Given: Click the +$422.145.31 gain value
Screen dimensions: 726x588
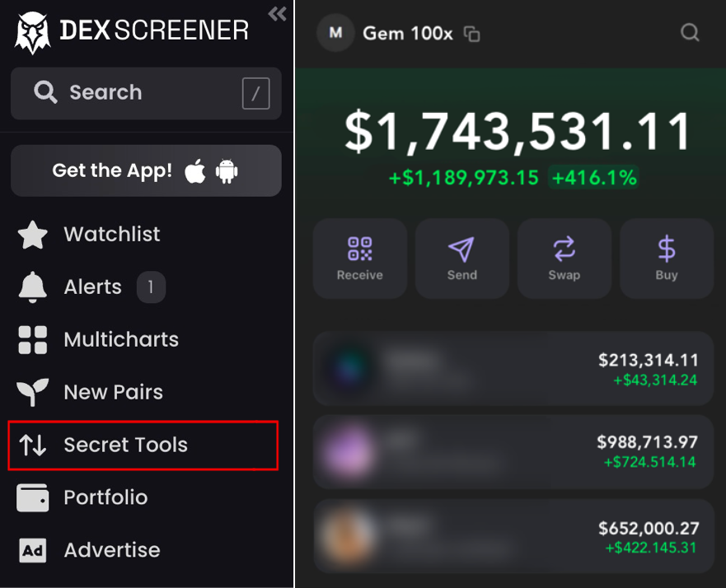Looking at the screenshot, I should pyautogui.click(x=651, y=548).
